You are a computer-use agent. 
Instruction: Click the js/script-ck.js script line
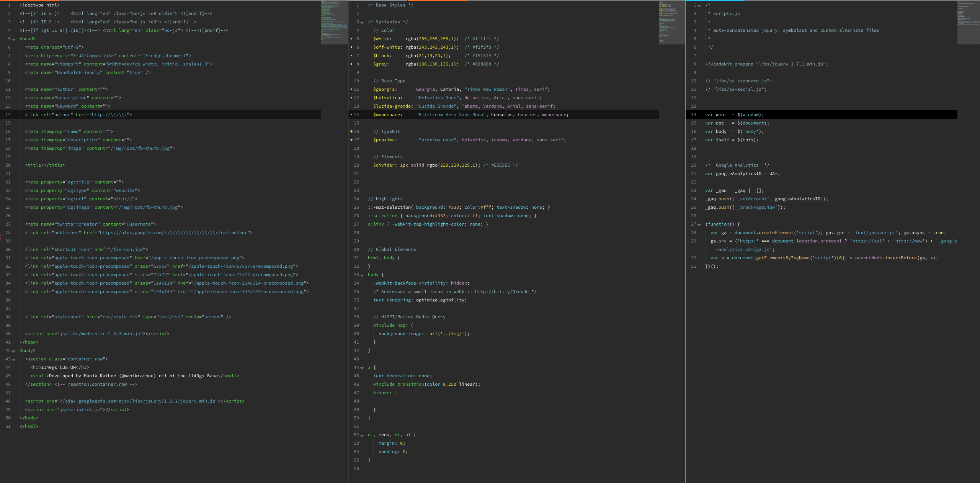click(x=77, y=409)
